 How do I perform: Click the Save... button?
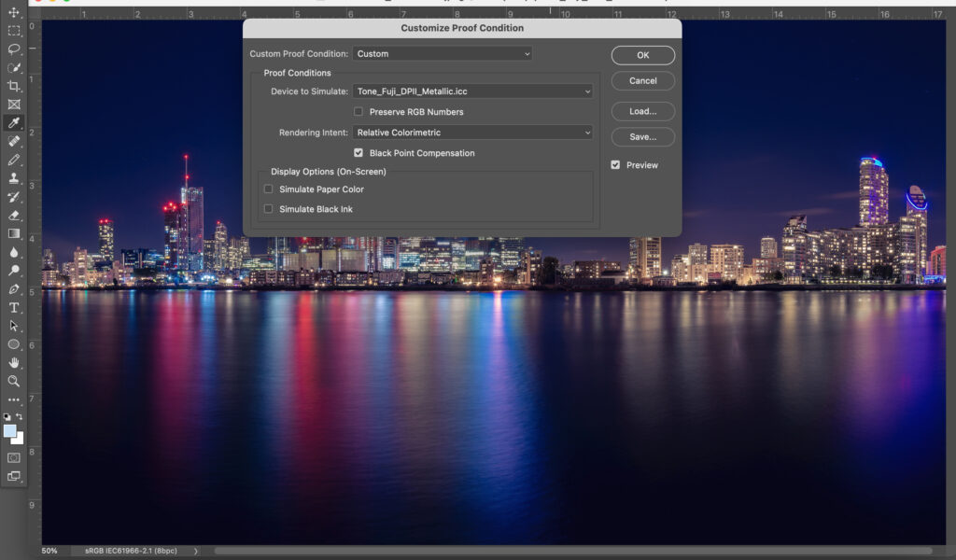pos(643,137)
